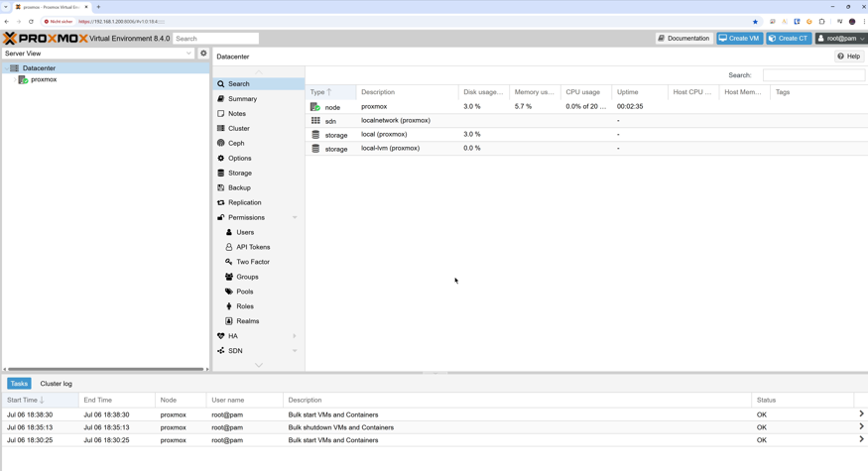Viewport: 868px width, 471px height.
Task: Open the Two Factor page
Action: 252,262
